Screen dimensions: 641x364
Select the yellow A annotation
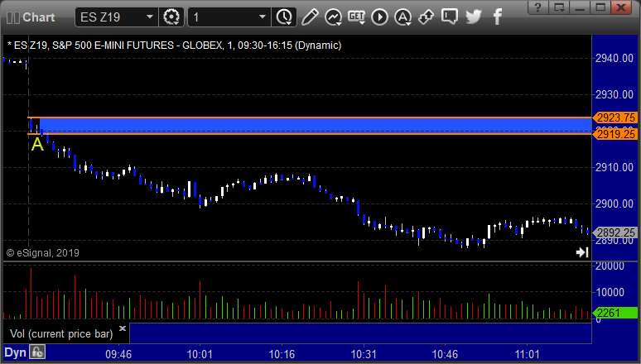(x=37, y=145)
